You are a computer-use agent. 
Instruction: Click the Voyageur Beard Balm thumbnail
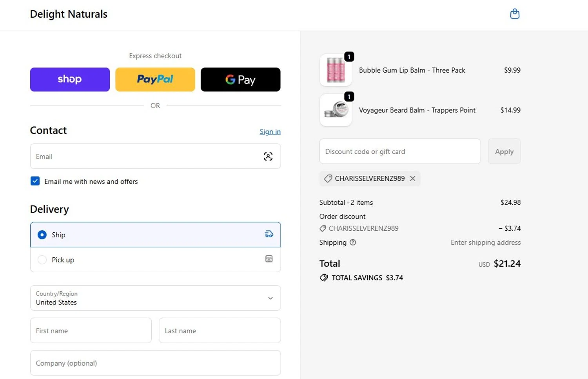coord(336,110)
